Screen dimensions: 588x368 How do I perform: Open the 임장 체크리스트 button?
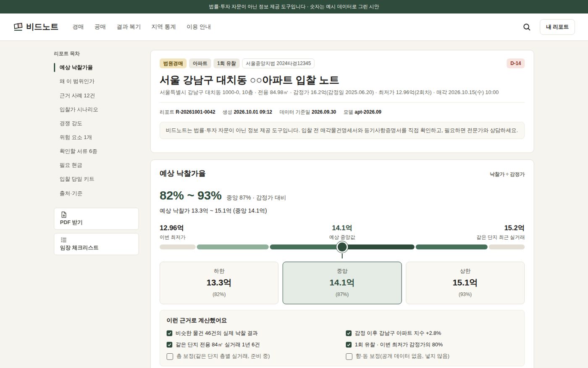coord(96,244)
